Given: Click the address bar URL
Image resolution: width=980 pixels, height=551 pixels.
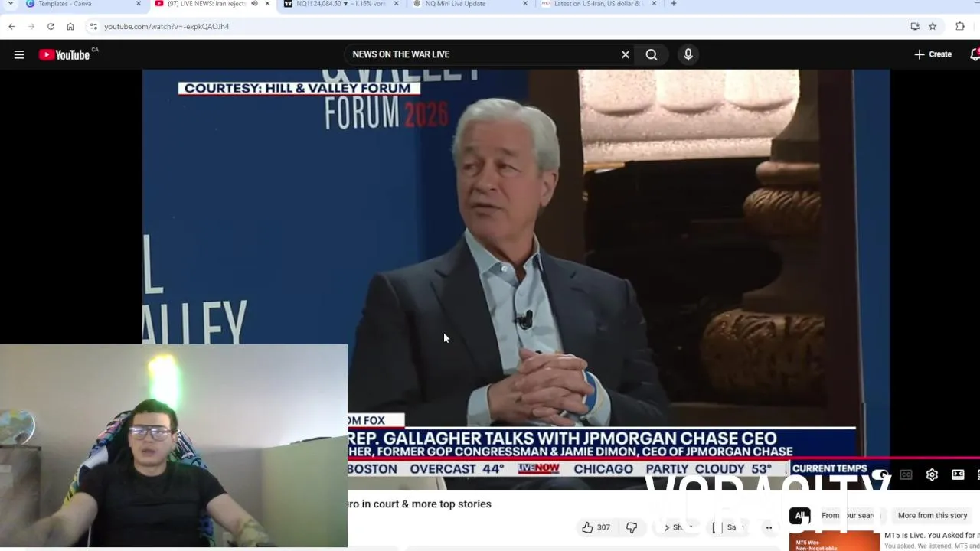Looking at the screenshot, I should 166,26.
